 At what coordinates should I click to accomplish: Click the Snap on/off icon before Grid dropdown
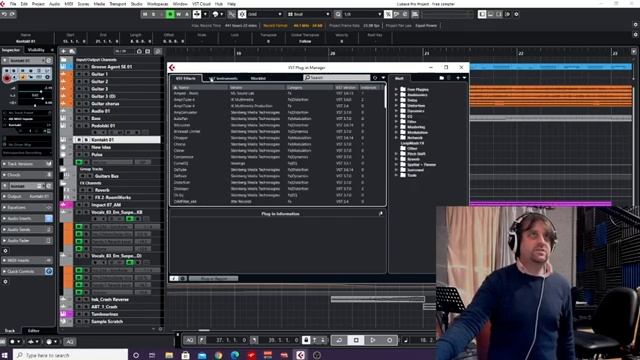(x=242, y=14)
